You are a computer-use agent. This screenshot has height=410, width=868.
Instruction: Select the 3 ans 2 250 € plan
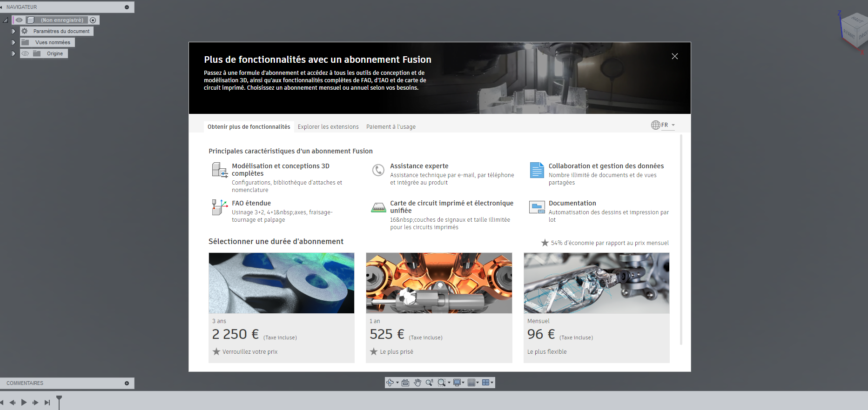pos(282,308)
